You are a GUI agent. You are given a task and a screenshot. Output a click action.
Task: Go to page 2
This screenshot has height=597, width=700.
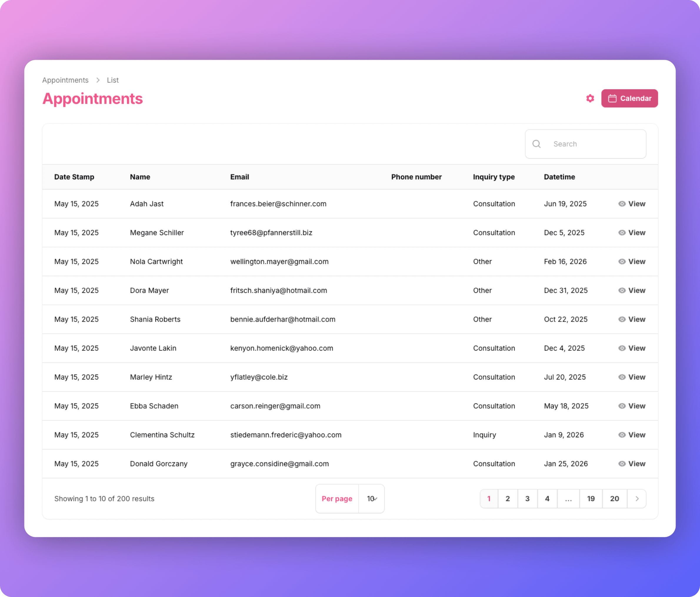pos(507,499)
